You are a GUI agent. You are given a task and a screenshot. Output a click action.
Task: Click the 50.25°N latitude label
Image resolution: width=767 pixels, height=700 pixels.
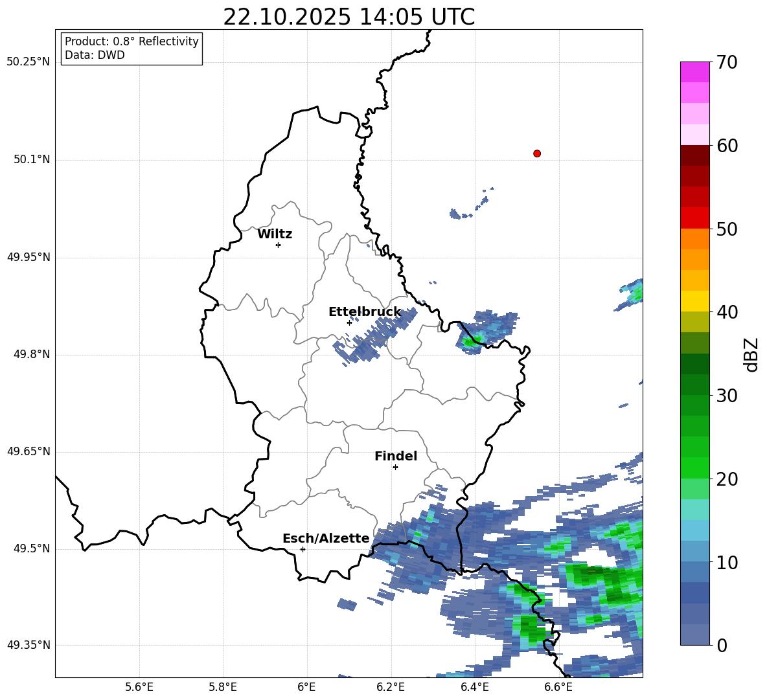(29, 62)
